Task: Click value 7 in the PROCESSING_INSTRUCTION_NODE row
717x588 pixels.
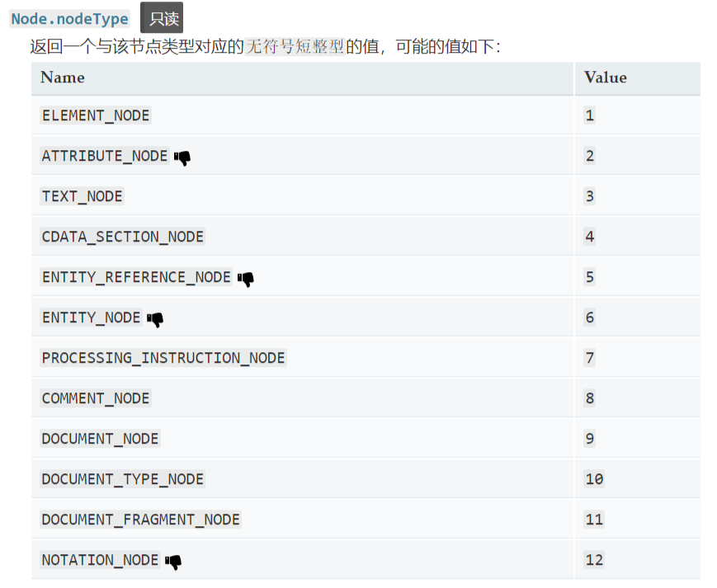Action: click(x=590, y=358)
